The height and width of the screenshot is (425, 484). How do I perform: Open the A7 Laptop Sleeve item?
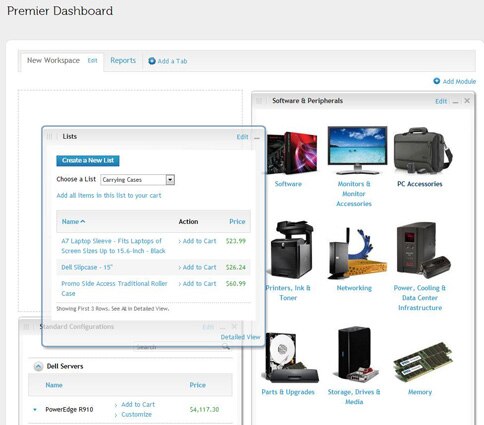tap(113, 246)
